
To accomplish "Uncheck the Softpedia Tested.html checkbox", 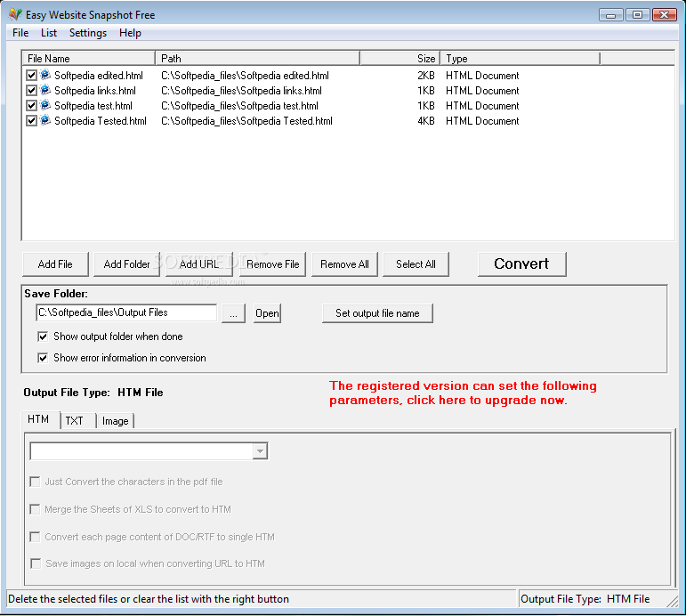I will (31, 121).
